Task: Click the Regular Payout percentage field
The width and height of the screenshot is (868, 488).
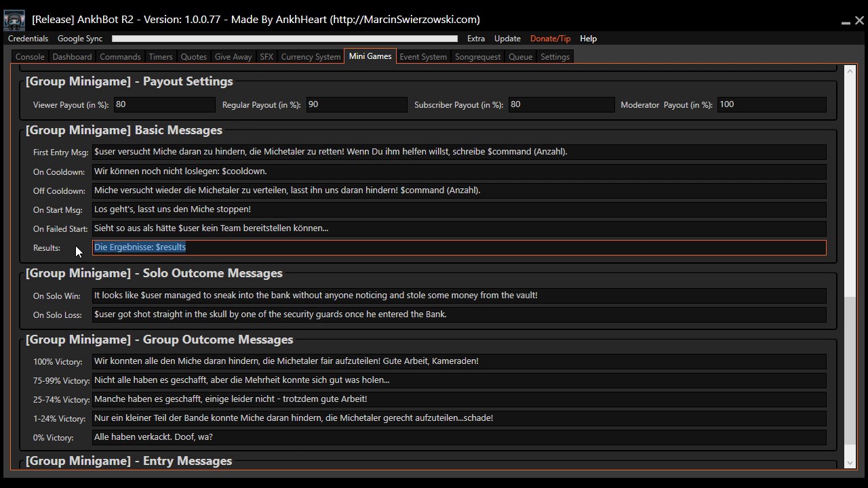Action: pos(357,104)
